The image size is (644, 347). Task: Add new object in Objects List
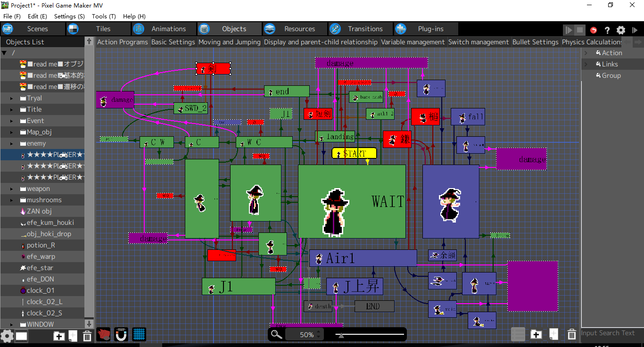click(73, 336)
